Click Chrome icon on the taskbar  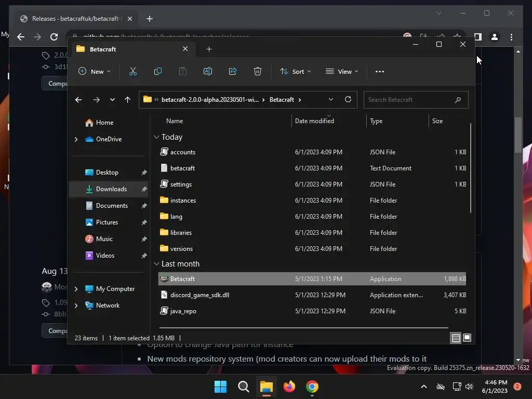(x=312, y=387)
